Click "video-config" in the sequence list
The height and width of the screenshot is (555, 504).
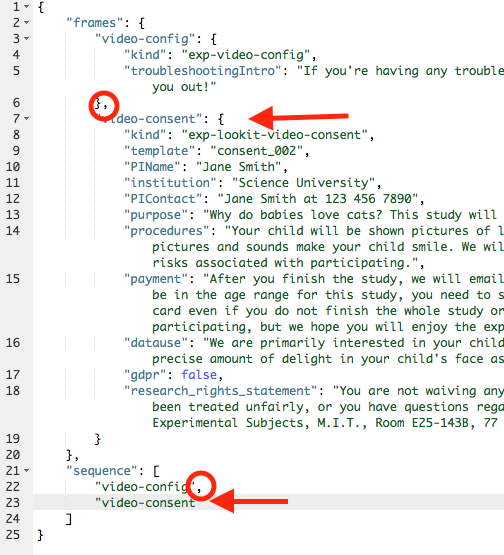click(x=145, y=487)
